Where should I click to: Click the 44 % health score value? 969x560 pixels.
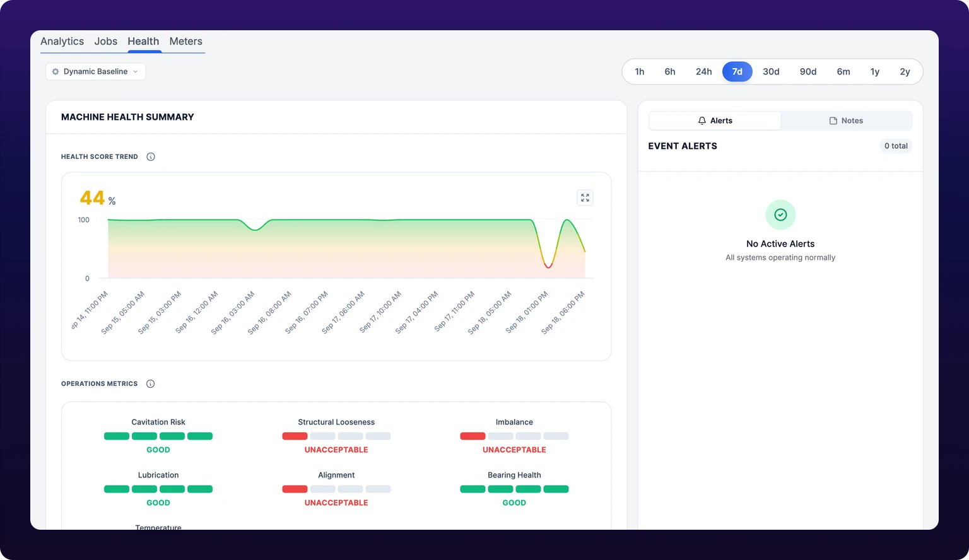coord(98,199)
